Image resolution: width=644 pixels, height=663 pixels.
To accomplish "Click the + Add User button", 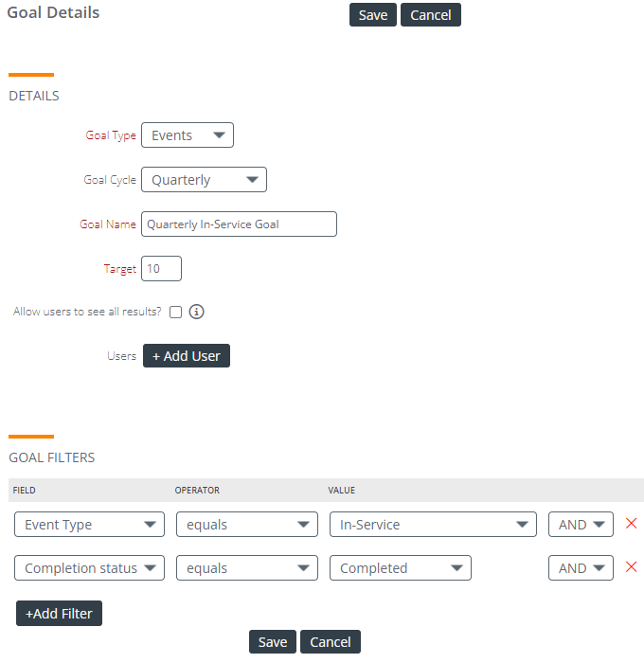I will coord(187,355).
